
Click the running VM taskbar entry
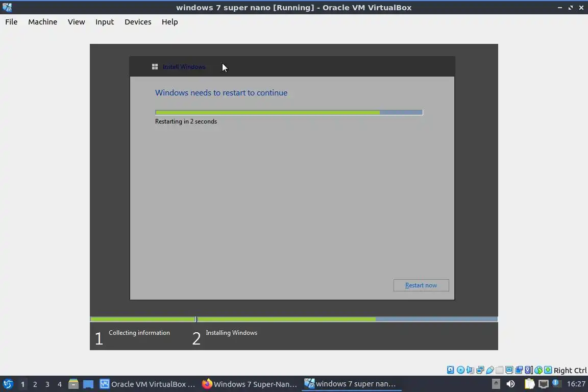(x=351, y=384)
